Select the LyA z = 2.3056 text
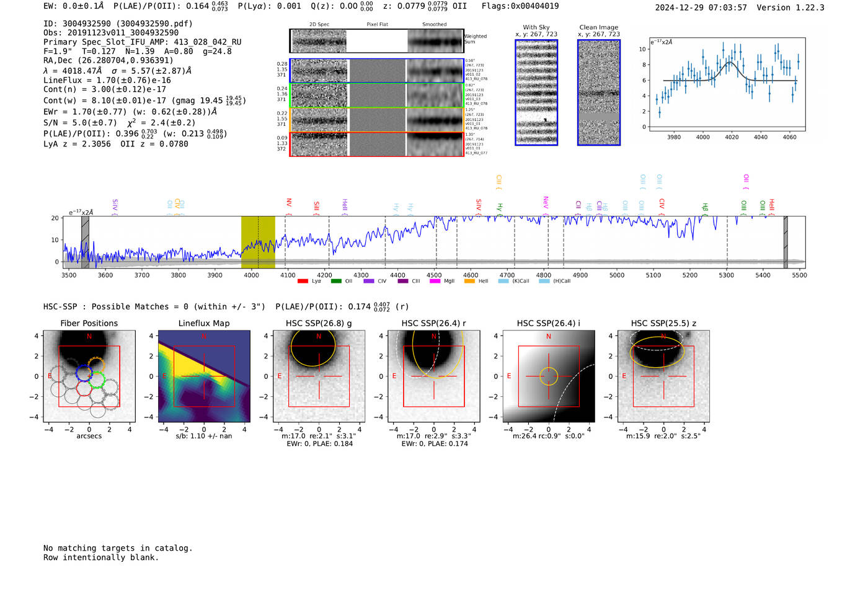Screen dimensions: 868x591 click(x=77, y=144)
